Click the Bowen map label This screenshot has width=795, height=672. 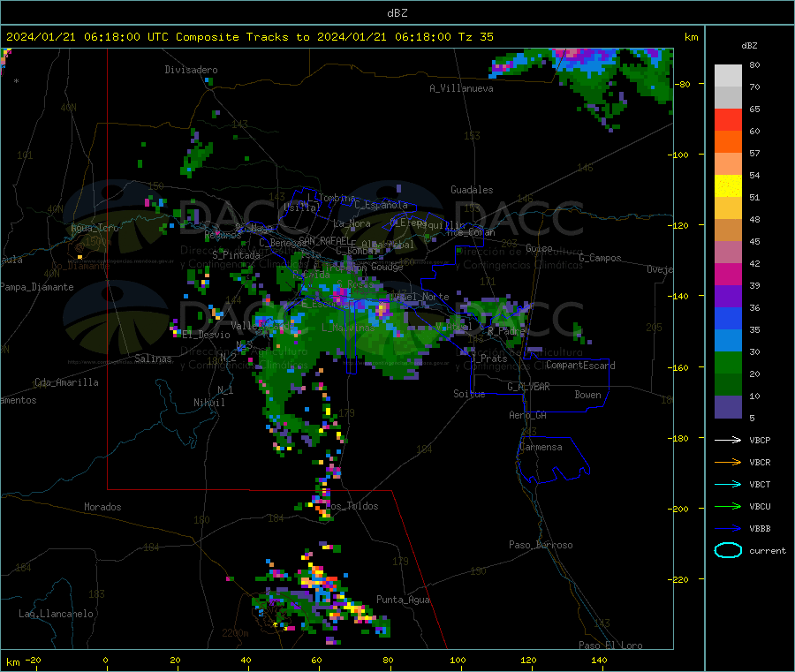point(587,395)
